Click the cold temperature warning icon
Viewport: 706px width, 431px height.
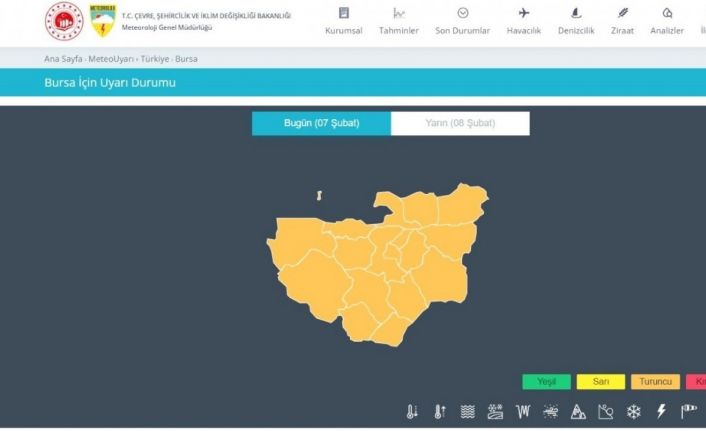[412, 411]
